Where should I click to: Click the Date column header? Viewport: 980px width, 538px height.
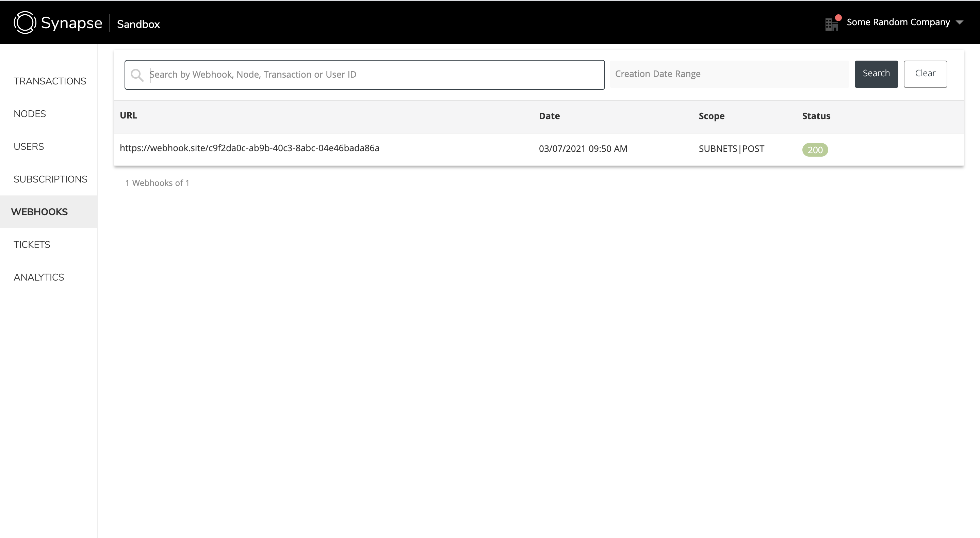pos(549,116)
